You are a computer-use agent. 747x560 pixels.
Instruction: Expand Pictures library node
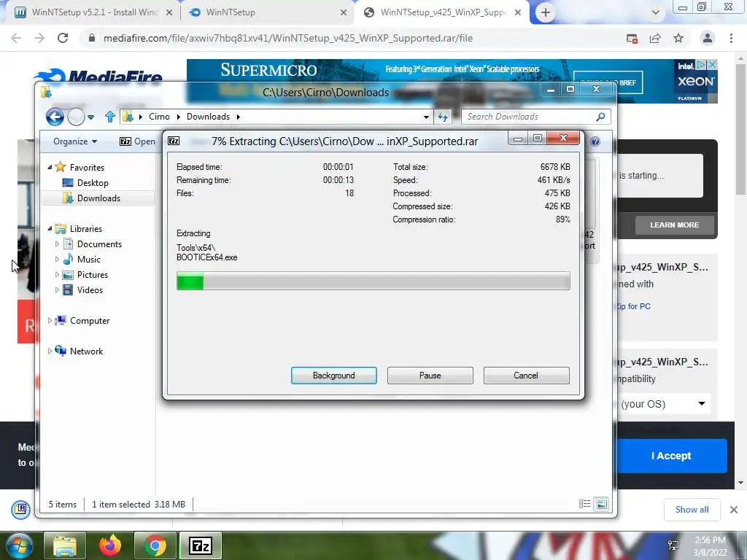57,275
